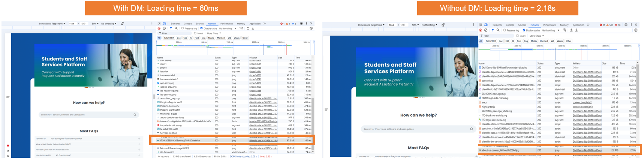The height and width of the screenshot is (159, 644).
Task: Open Performance tab in right DevTools
Action: [550, 25]
